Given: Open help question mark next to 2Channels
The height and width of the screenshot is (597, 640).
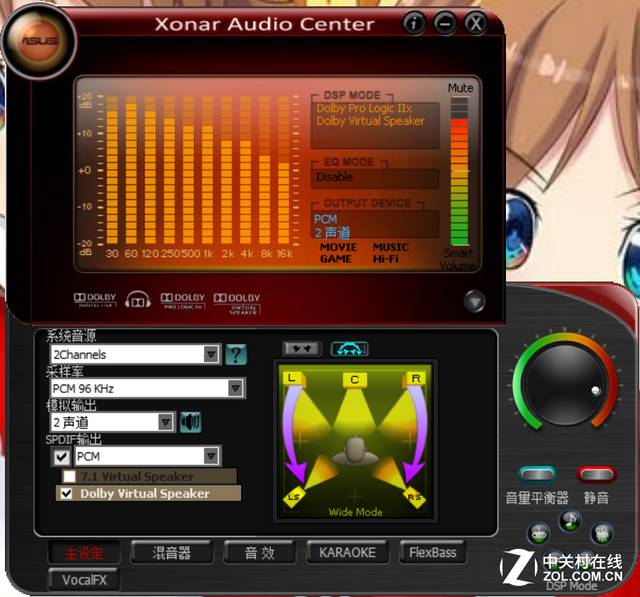Looking at the screenshot, I should (236, 354).
